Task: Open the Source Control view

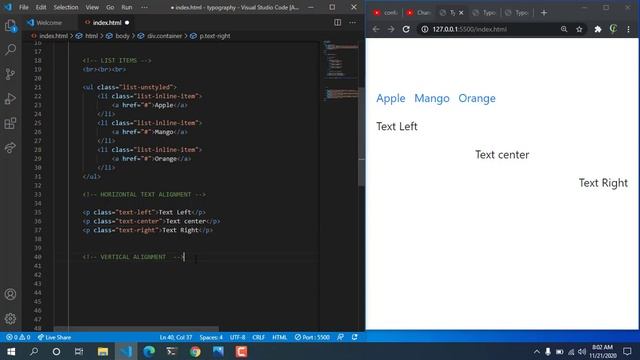Action: point(10,74)
